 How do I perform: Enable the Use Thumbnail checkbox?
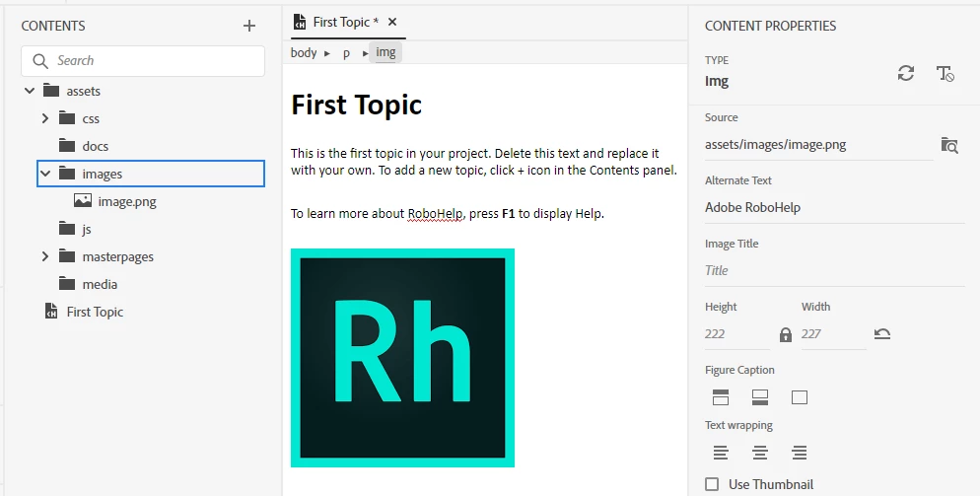711,484
